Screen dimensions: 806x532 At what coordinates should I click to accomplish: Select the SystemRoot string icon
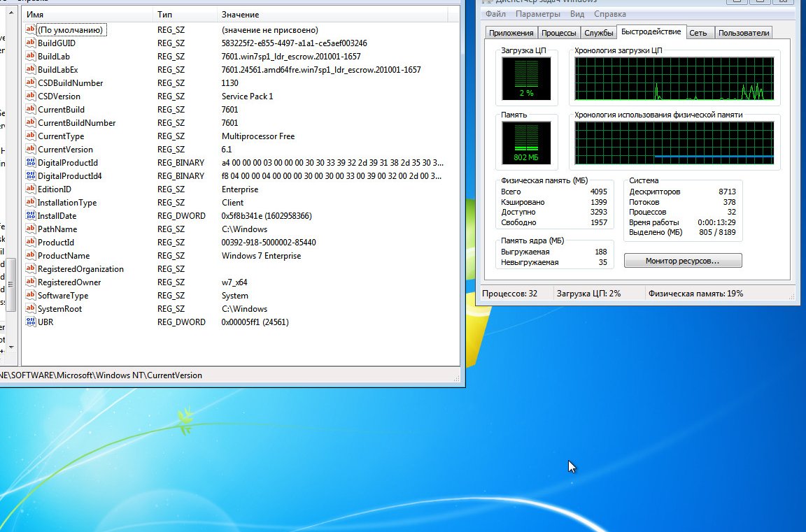point(30,308)
